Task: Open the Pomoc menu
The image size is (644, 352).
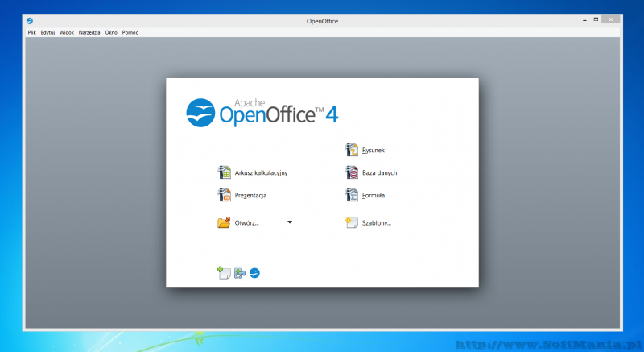Action: coord(130,32)
